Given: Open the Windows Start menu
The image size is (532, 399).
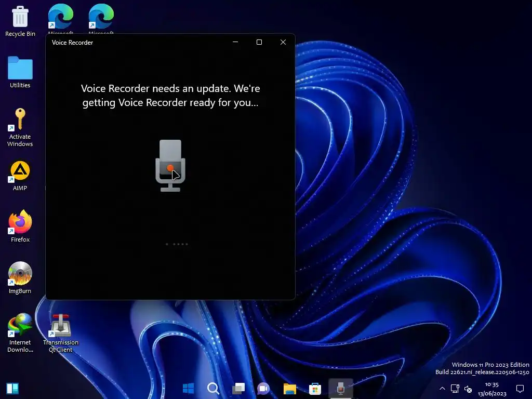Looking at the screenshot, I should tap(188, 388).
